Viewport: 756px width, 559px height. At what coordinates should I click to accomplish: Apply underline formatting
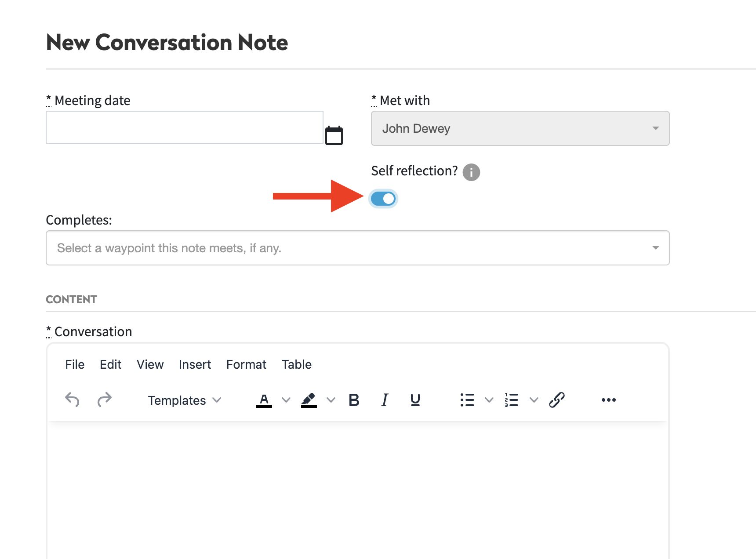click(x=415, y=400)
